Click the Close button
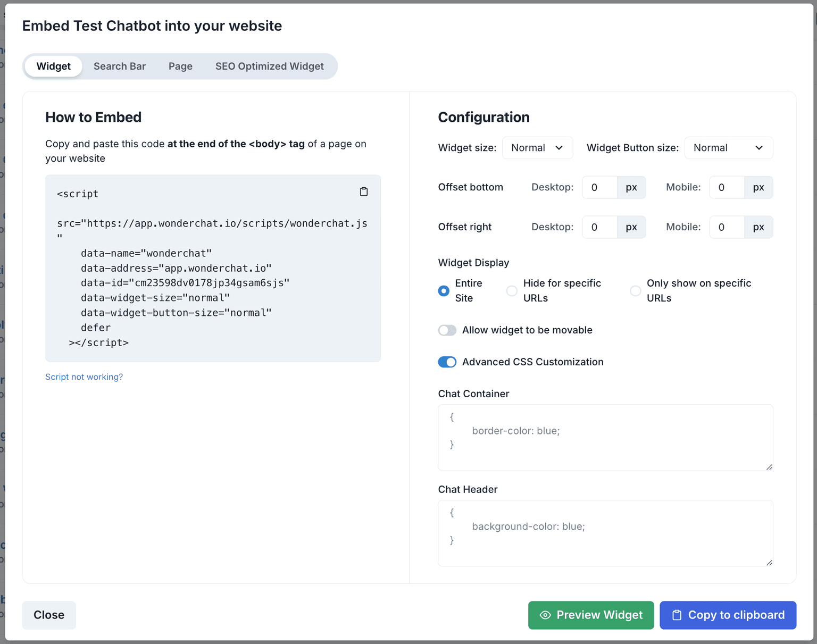 tap(49, 615)
